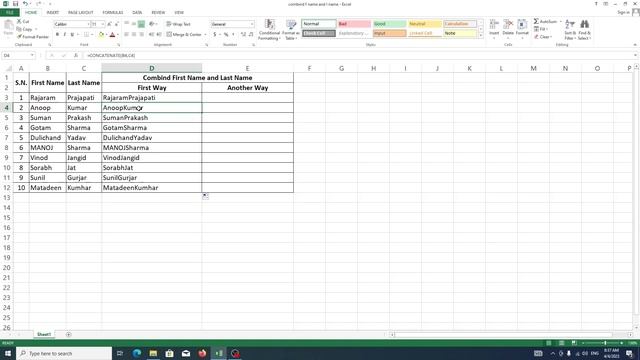640x360 pixels.
Task: Open the font name dropdown
Action: [88, 24]
